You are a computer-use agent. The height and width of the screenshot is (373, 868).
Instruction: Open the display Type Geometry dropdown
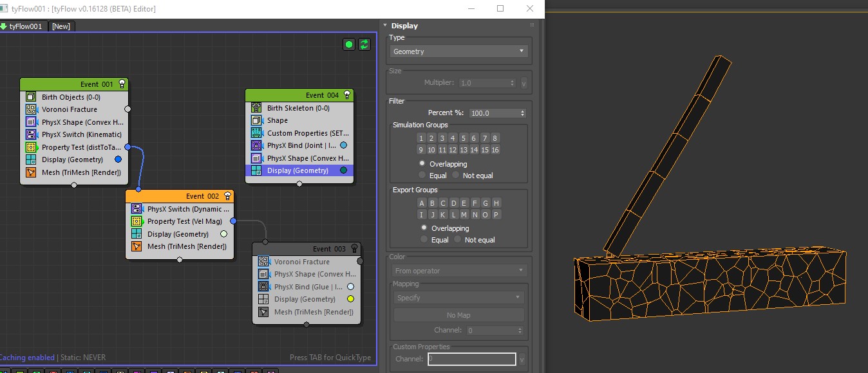[x=460, y=51]
